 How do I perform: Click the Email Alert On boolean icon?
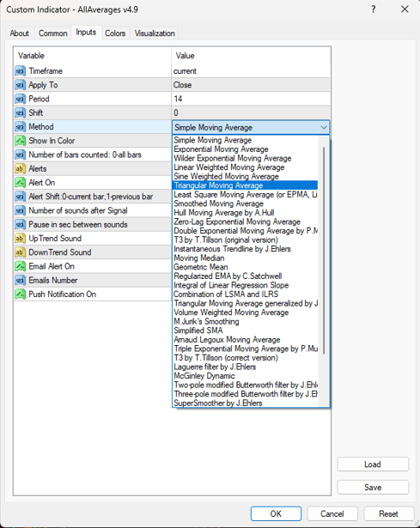coord(21,266)
